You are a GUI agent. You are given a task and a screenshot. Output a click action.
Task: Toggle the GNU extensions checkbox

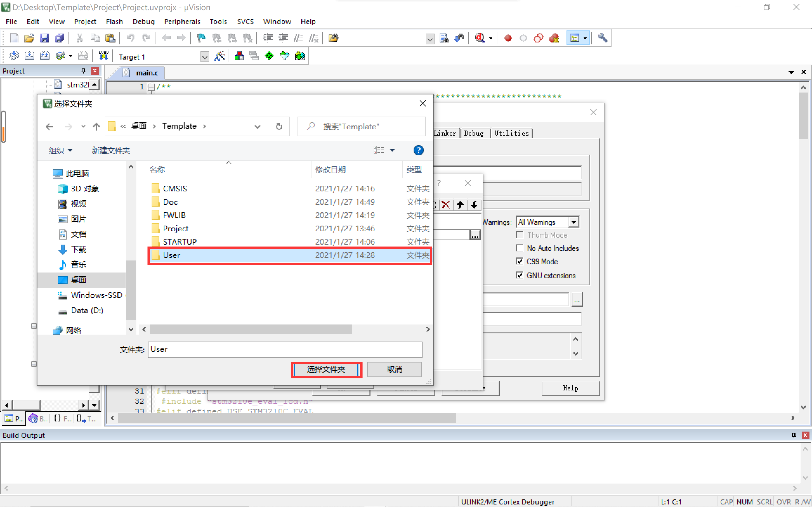coord(520,275)
